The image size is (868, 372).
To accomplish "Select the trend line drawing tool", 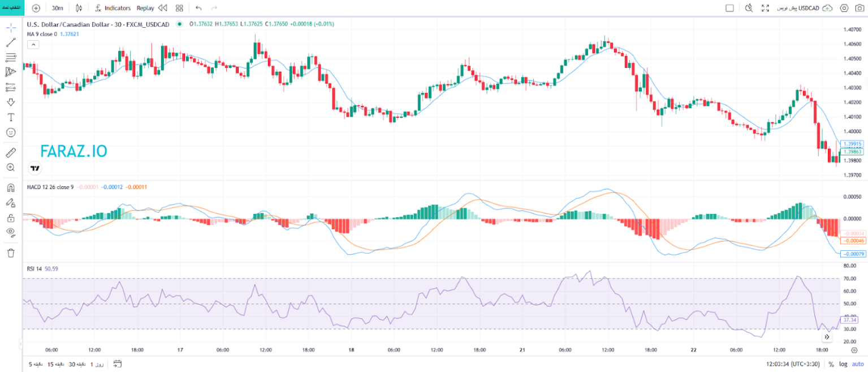I will coord(11,42).
